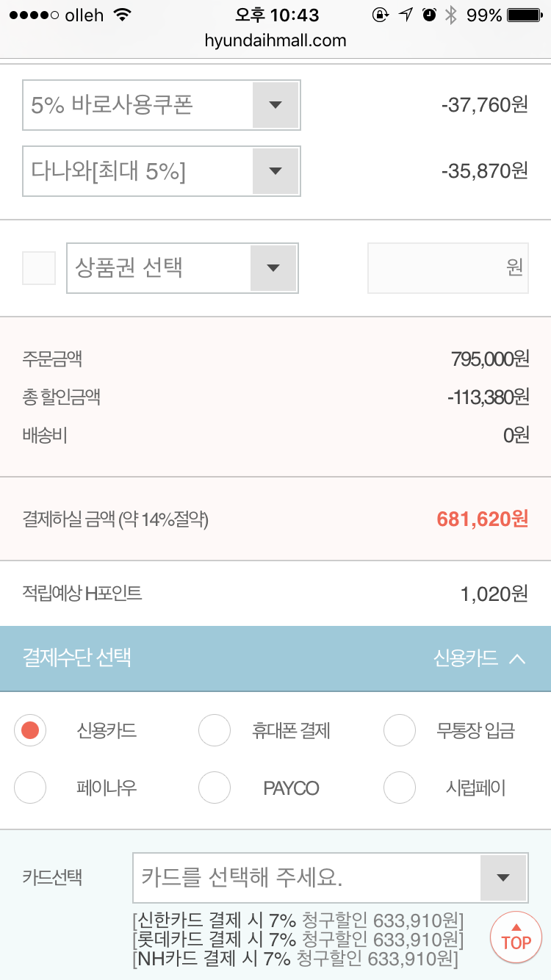Viewport: 551px width, 980px height.
Task: Expand the 상품권 선택 dropdown
Action: click(x=273, y=268)
